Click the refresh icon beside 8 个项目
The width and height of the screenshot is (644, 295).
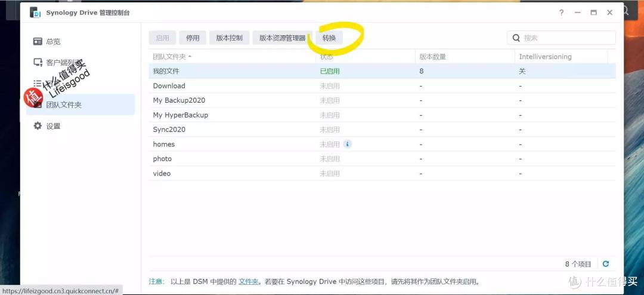605,264
